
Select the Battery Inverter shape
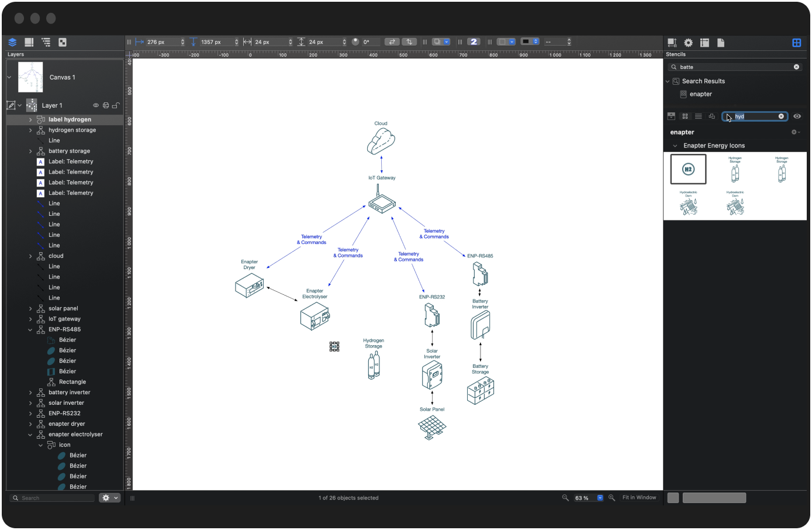[x=481, y=325]
